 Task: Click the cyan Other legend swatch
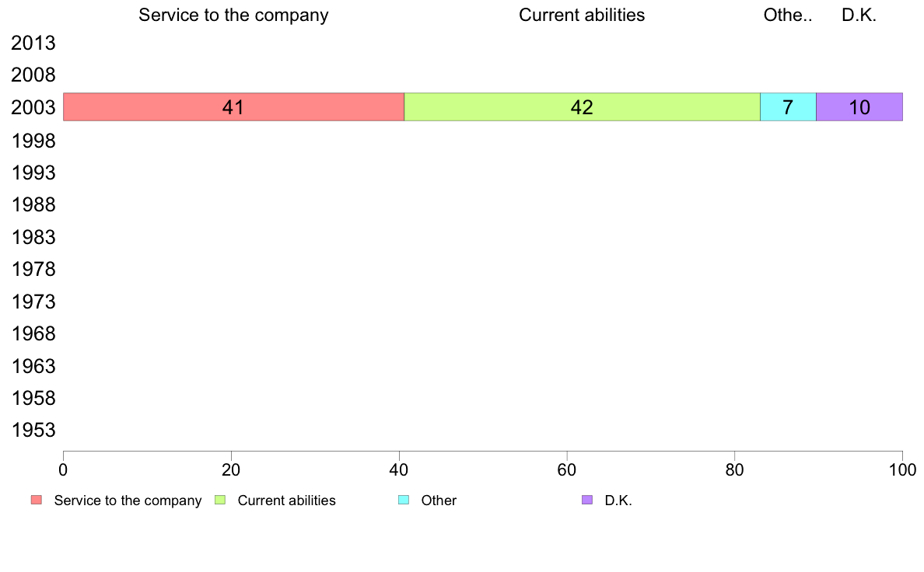(x=404, y=500)
